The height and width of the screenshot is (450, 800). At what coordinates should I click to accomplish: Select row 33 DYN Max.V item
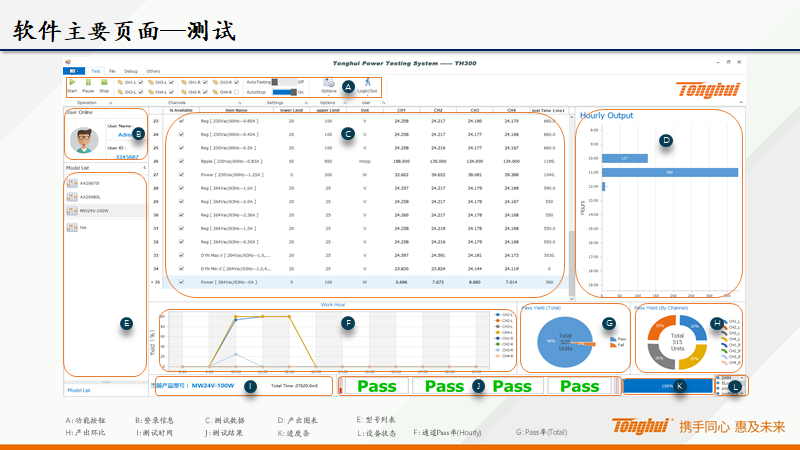coord(360,255)
